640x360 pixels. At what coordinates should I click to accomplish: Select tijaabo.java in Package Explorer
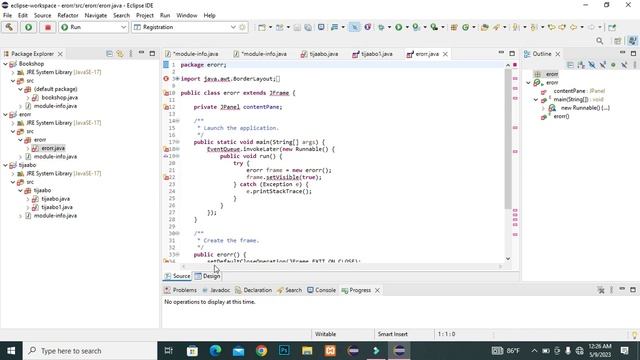pos(55,199)
